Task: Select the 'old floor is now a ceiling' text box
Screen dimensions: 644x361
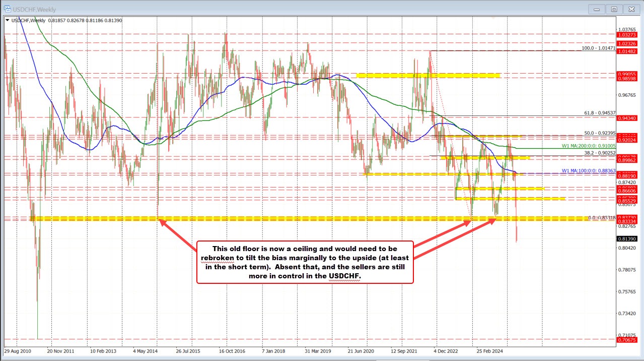Action: click(305, 261)
